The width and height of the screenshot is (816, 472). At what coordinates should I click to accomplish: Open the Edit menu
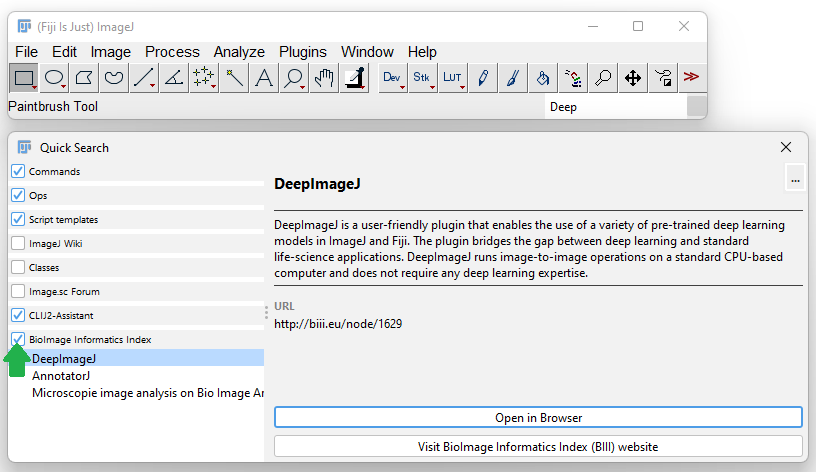coord(65,52)
